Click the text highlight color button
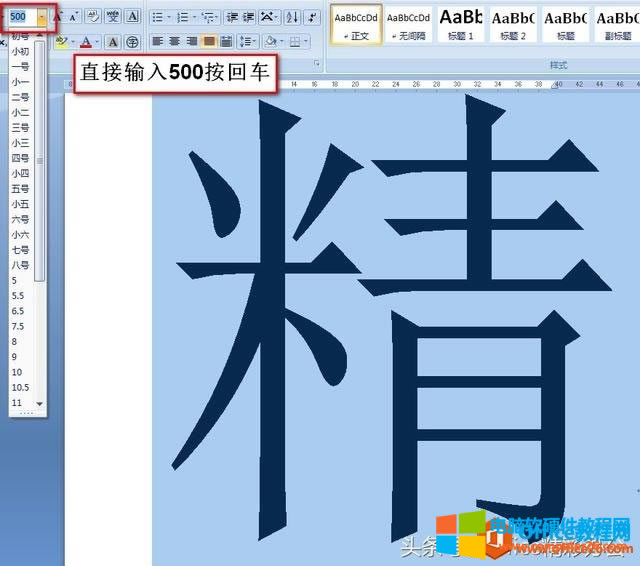 click(x=61, y=42)
